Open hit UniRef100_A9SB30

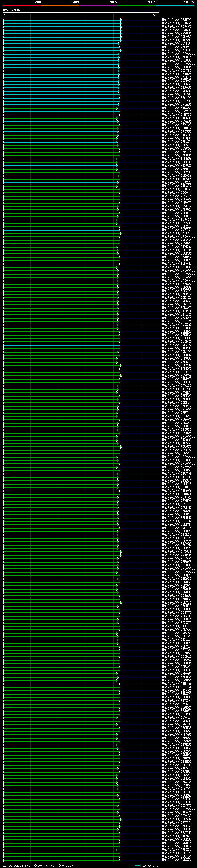point(177,33)
